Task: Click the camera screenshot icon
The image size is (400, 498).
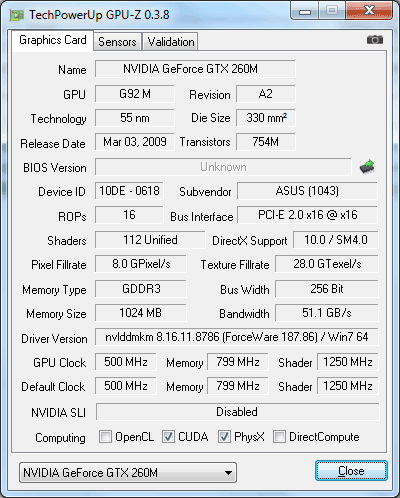Action: 375,40
